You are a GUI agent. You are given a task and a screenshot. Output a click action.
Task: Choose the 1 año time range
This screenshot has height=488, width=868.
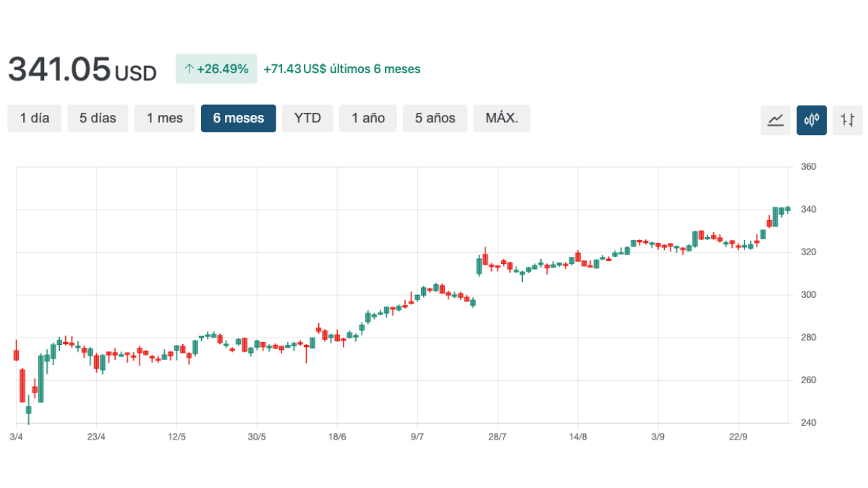pos(368,119)
